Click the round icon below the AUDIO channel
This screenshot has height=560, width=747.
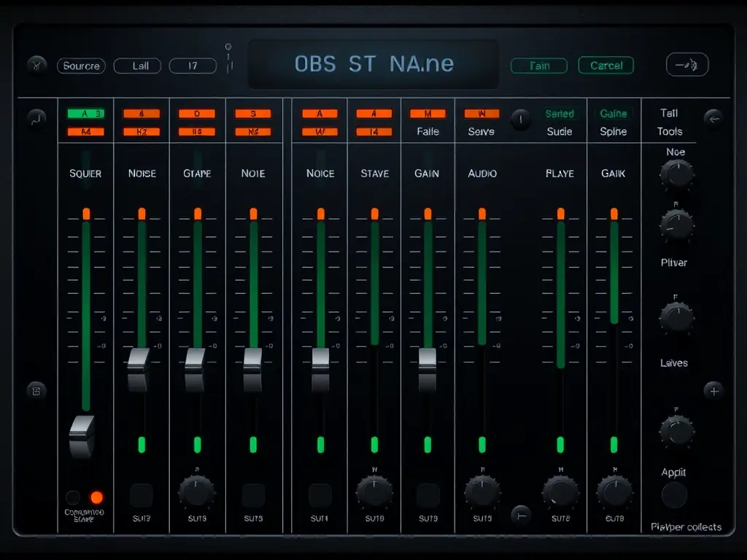point(521,516)
